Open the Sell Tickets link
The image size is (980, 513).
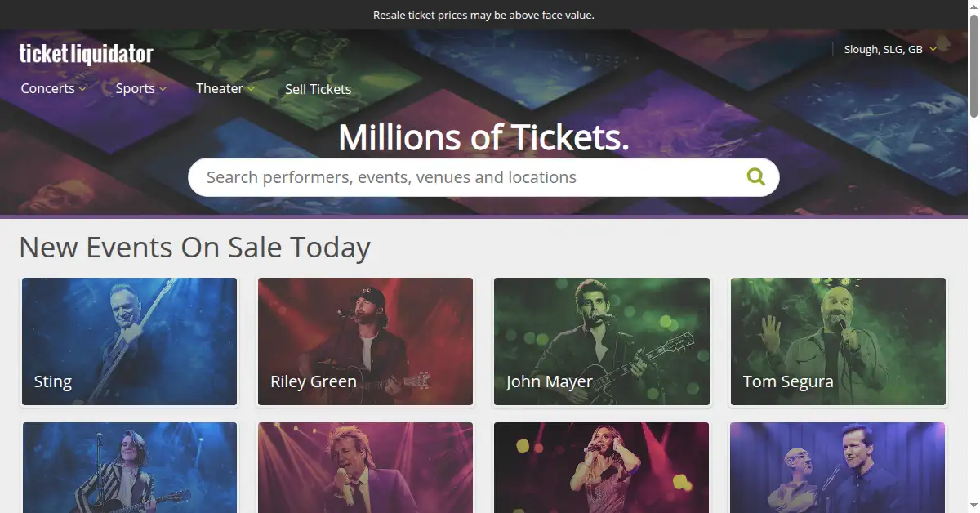click(x=318, y=89)
